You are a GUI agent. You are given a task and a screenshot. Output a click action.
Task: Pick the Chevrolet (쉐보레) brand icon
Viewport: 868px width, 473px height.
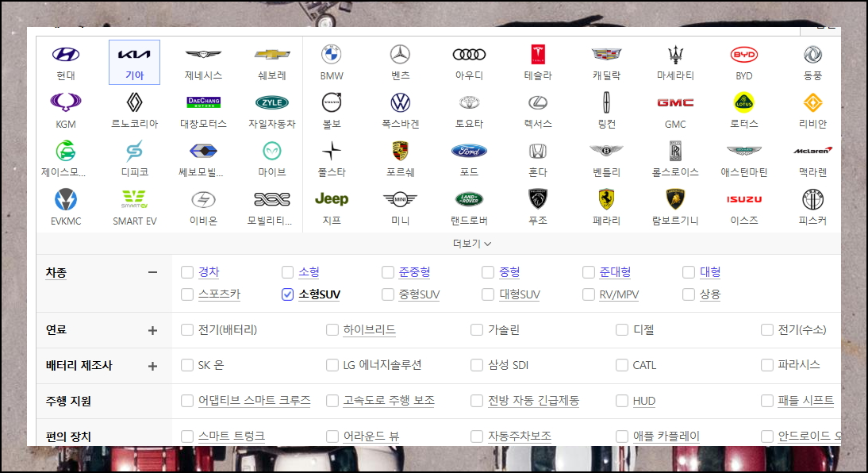272,54
